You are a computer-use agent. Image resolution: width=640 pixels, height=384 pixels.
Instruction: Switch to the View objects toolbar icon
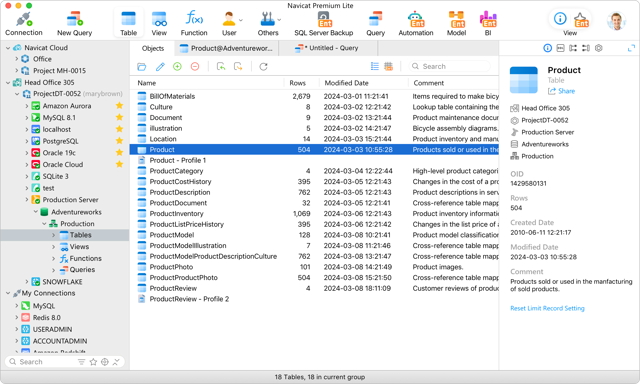[159, 24]
